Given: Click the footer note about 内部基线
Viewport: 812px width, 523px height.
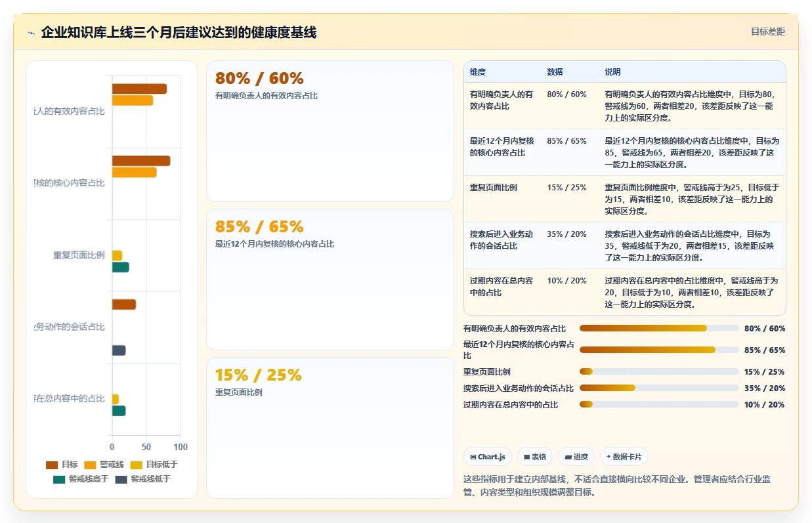Looking at the screenshot, I should pyautogui.click(x=617, y=486).
